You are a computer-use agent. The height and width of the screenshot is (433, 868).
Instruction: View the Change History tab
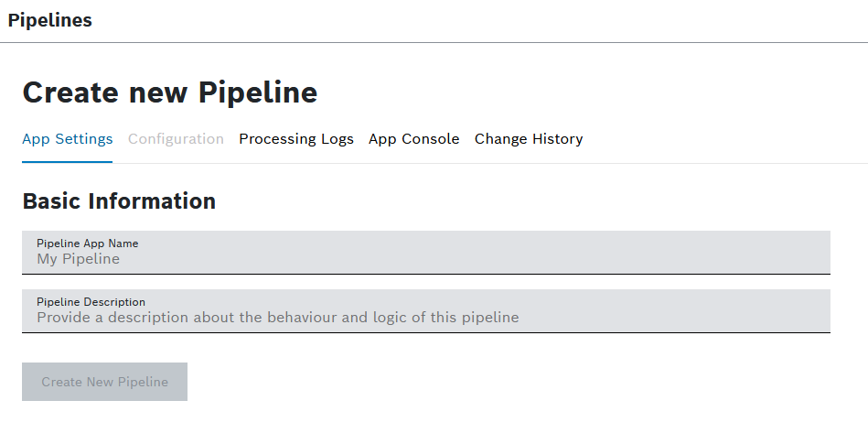pos(529,139)
